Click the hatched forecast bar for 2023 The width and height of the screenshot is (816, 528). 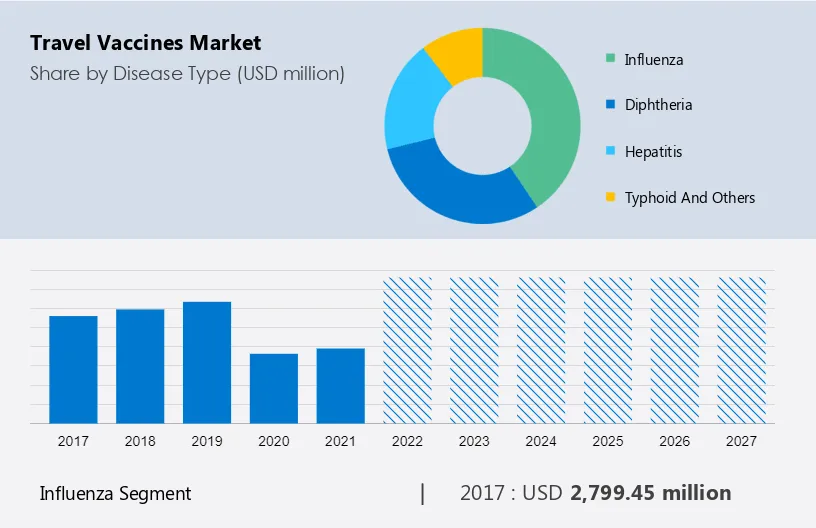[474, 350]
